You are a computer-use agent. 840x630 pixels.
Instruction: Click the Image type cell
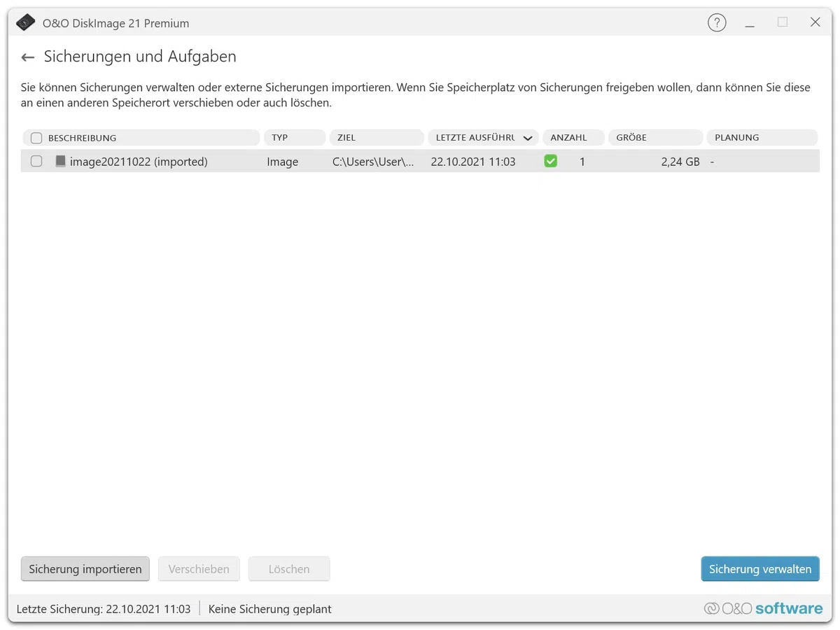pos(283,162)
